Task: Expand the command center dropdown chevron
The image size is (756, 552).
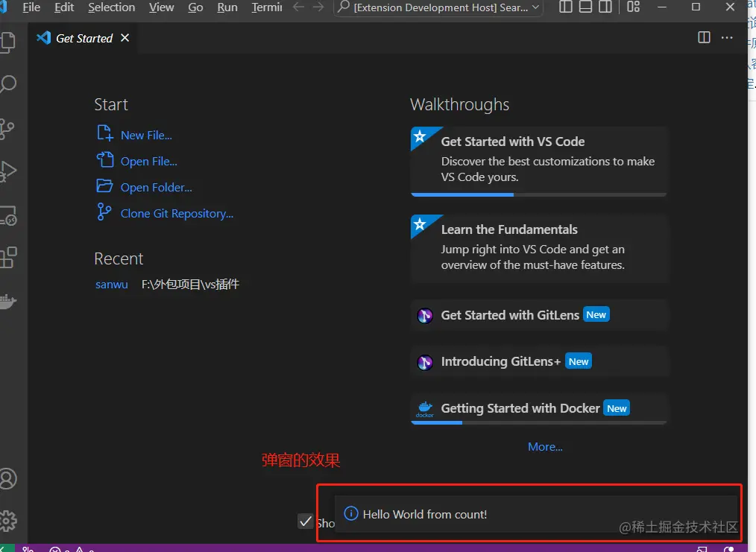Action: coord(535,7)
